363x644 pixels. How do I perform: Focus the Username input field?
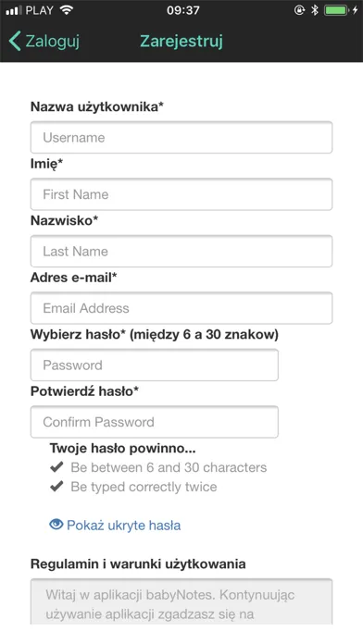(x=181, y=137)
